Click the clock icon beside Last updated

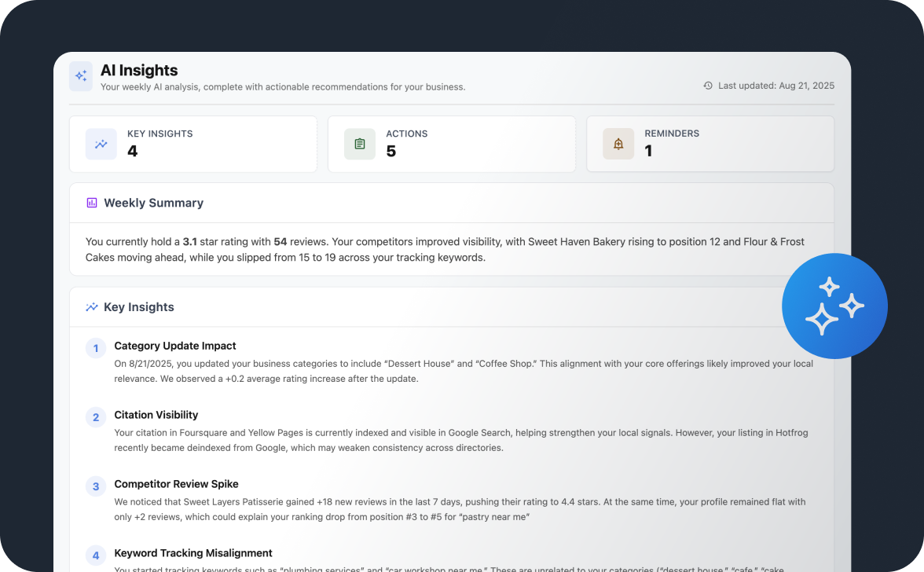click(x=708, y=86)
